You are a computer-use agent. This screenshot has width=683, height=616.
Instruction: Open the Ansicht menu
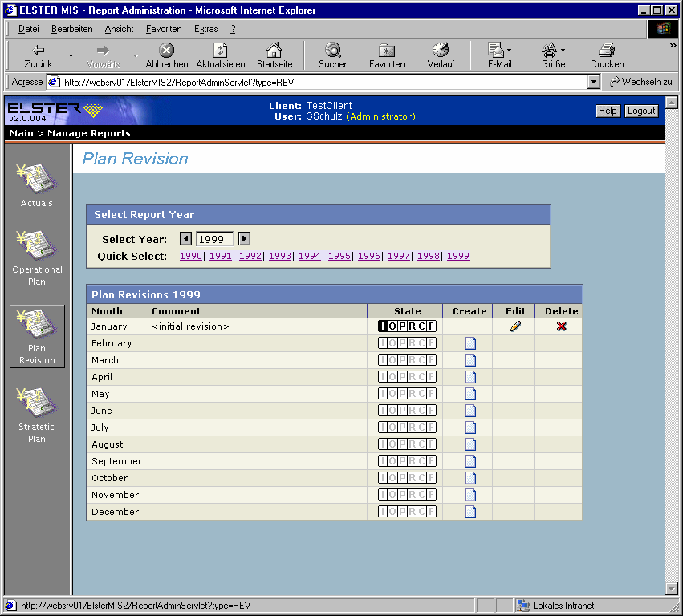119,29
